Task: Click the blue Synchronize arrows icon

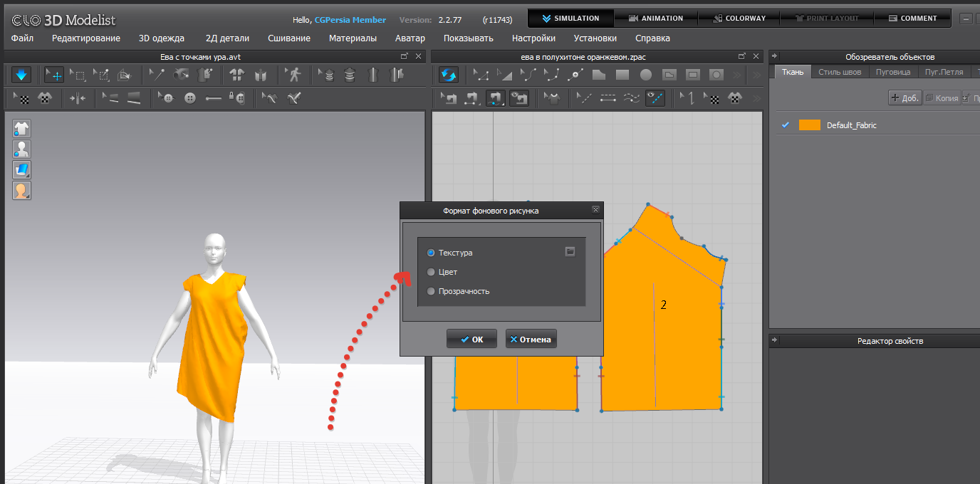Action: click(449, 74)
